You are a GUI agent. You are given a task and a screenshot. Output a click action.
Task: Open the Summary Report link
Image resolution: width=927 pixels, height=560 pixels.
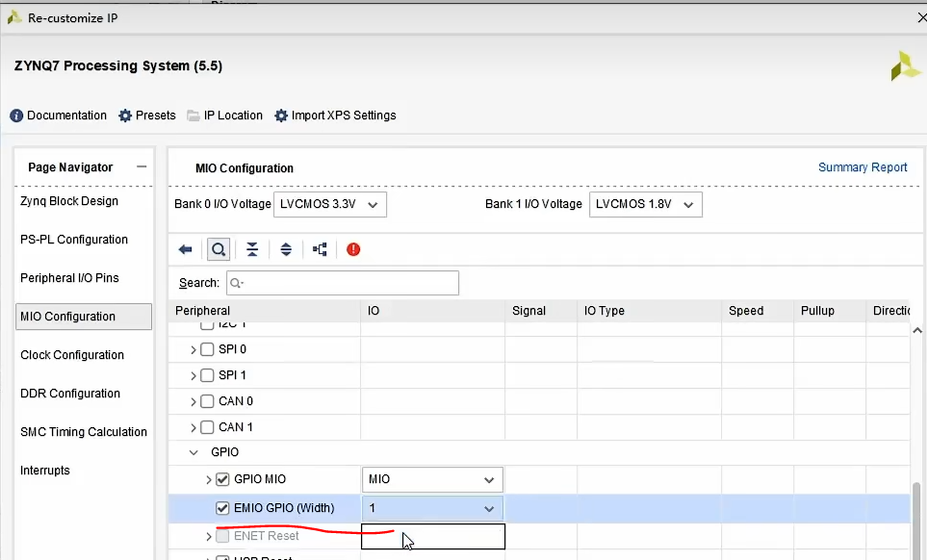pos(863,167)
